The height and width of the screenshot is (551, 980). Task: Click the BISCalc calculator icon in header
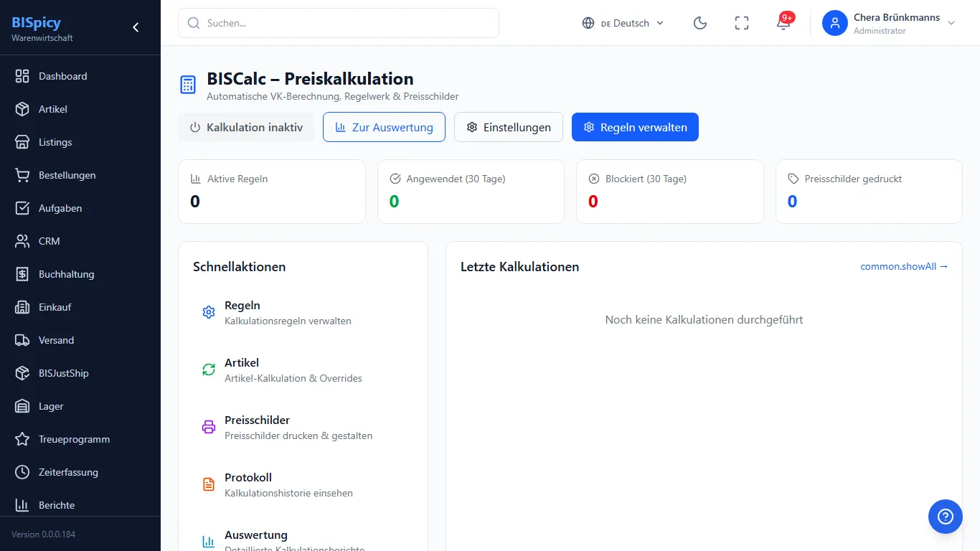pos(187,85)
